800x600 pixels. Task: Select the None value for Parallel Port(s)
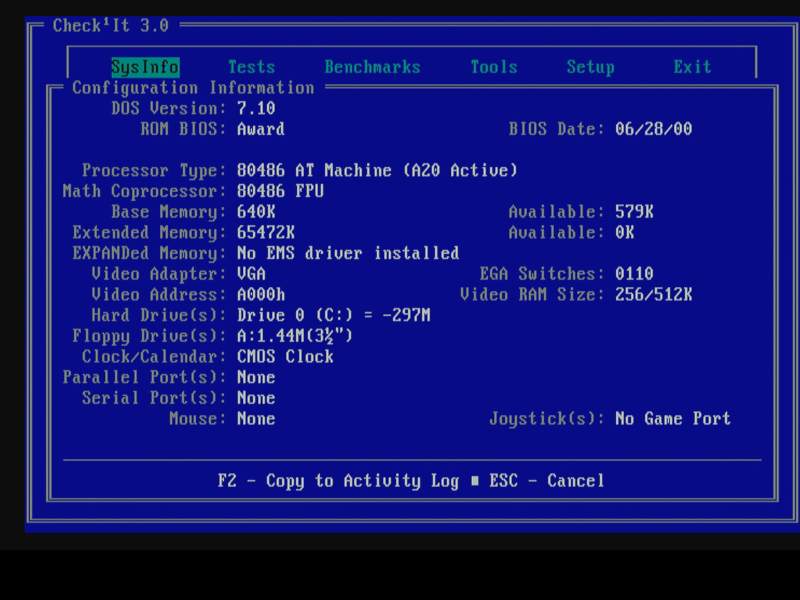(256, 377)
